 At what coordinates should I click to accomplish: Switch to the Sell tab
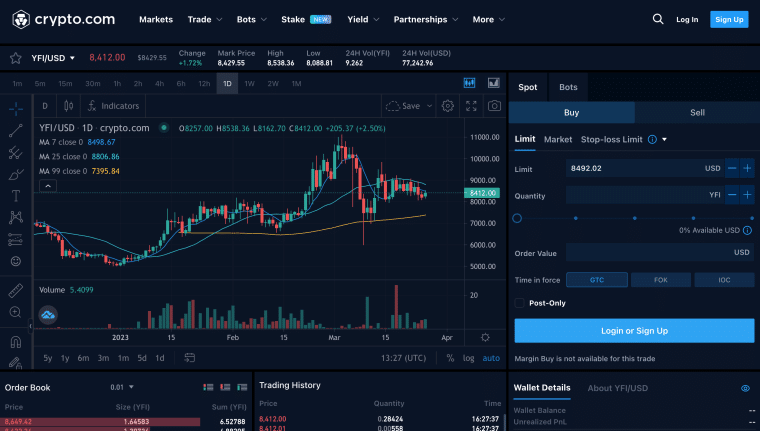click(696, 113)
